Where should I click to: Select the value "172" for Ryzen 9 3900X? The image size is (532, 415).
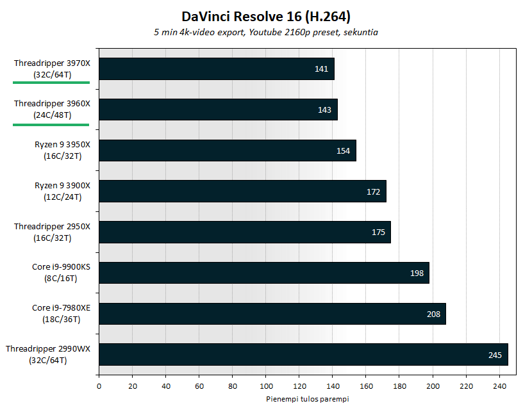(x=373, y=192)
